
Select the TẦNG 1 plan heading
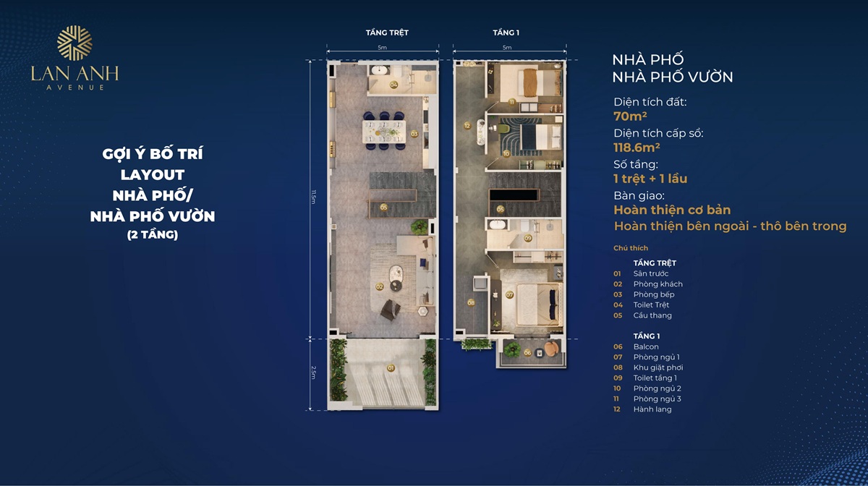point(506,33)
